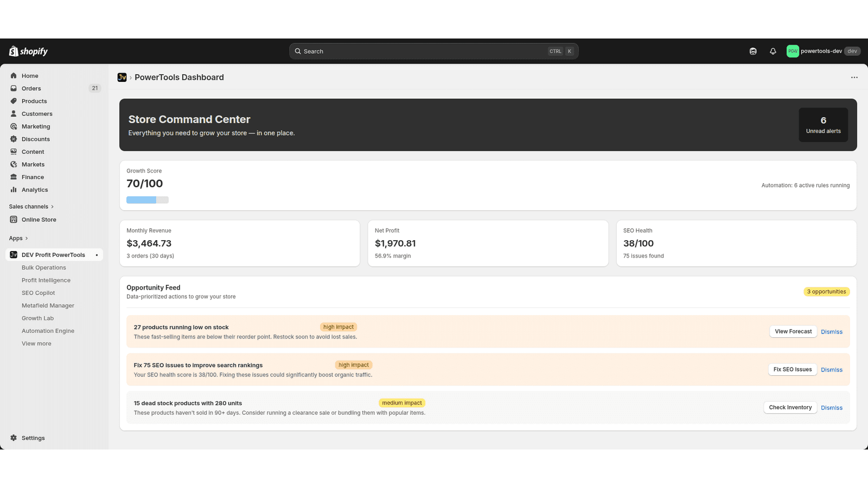Image resolution: width=868 pixels, height=488 pixels.
Task: Click the Monthly Revenue value $3,464.73
Action: pyautogui.click(x=149, y=243)
